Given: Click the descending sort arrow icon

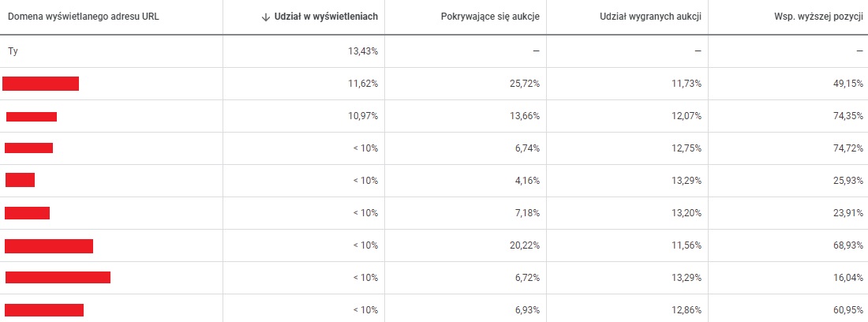Looking at the screenshot, I should click(266, 17).
